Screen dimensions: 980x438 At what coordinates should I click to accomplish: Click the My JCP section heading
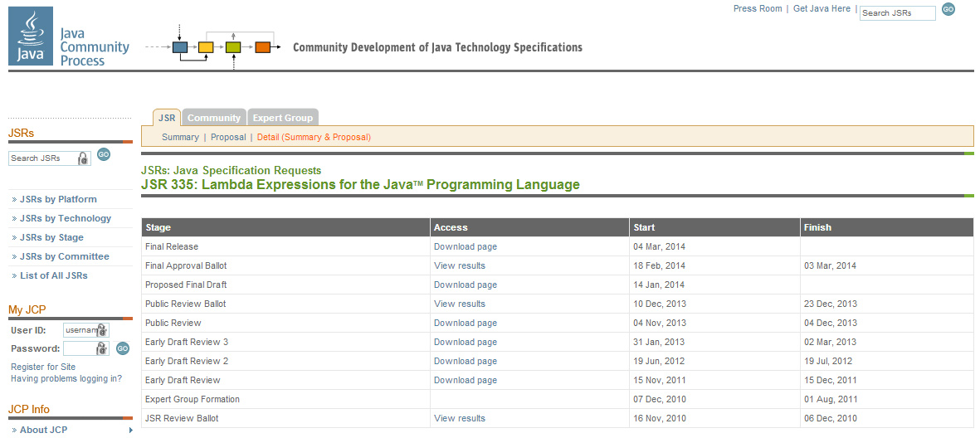coord(27,309)
